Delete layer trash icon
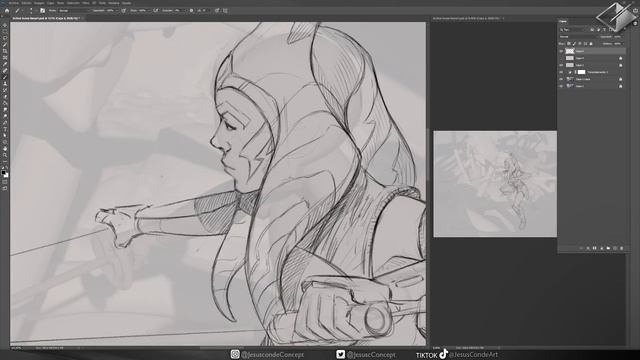This screenshot has height=360, width=640. (x=622, y=248)
